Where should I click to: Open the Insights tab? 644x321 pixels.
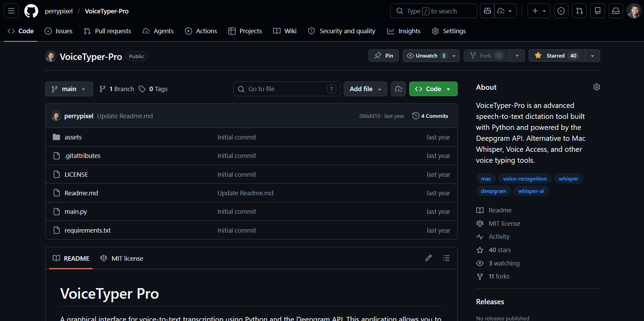pyautogui.click(x=404, y=31)
